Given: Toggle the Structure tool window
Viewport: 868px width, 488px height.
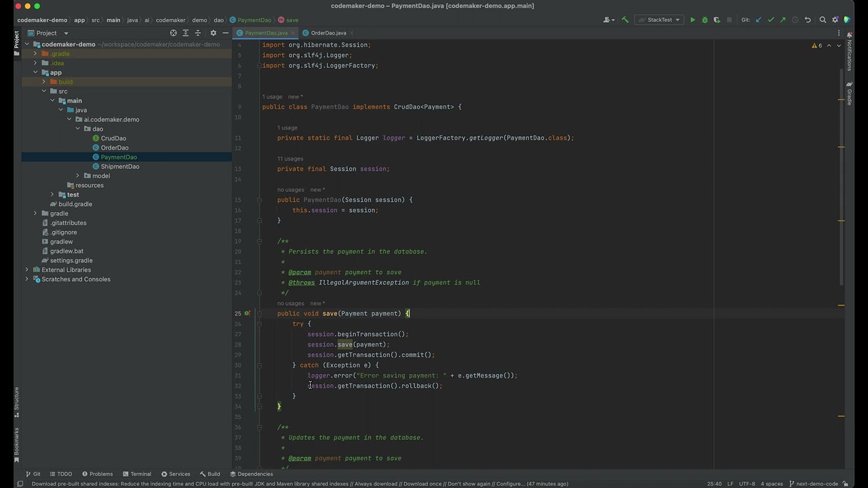Looking at the screenshot, I should pos(17,400).
